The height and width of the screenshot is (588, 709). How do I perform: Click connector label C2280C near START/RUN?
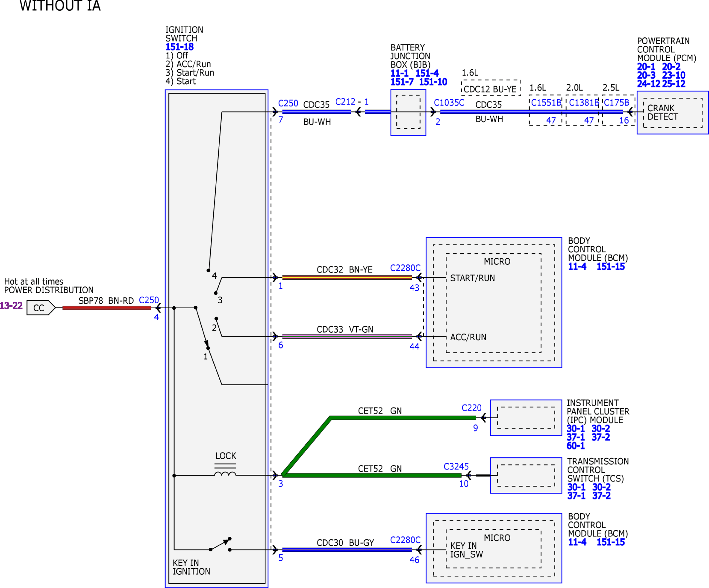pyautogui.click(x=405, y=268)
